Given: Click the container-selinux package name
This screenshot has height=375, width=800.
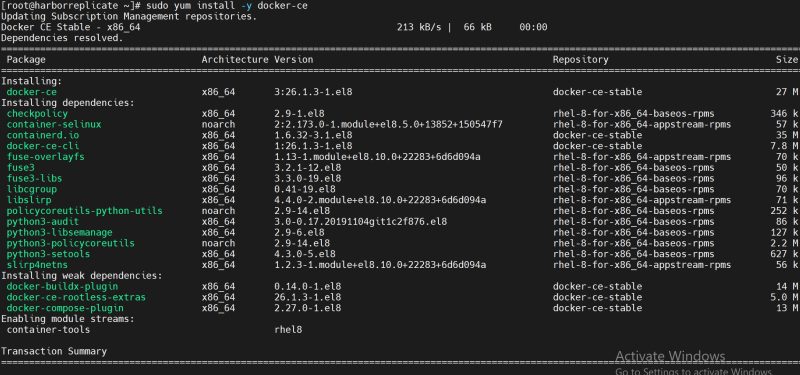Looking at the screenshot, I should (x=54, y=124).
